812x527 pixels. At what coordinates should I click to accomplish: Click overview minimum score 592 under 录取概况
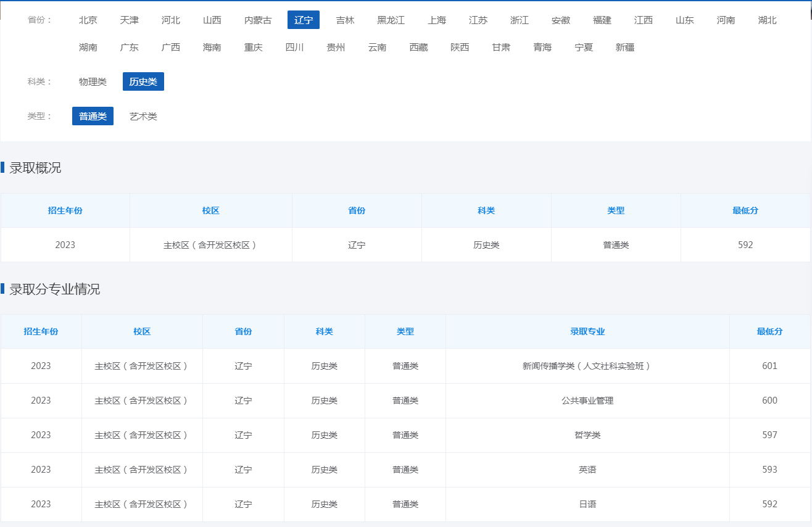(745, 245)
